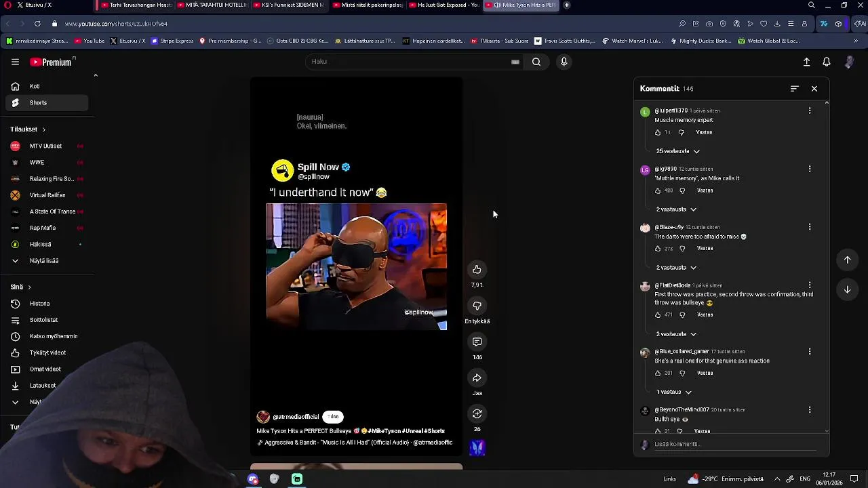The image size is (868, 488).
Task: Expand '2 vastausta' under @lg9890's comment
Action: pos(676,209)
